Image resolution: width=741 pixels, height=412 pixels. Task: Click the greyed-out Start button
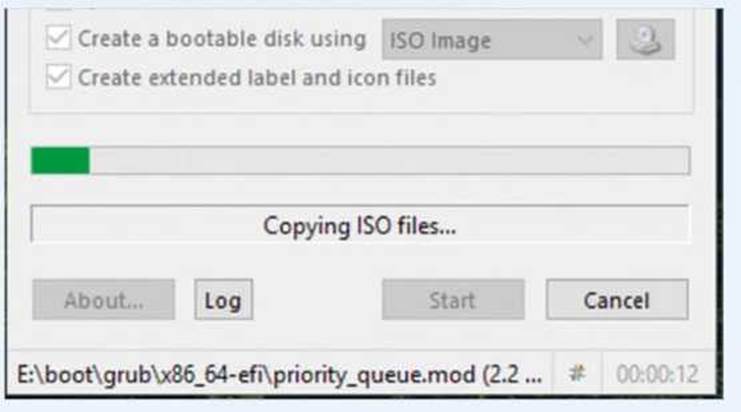pos(453,300)
